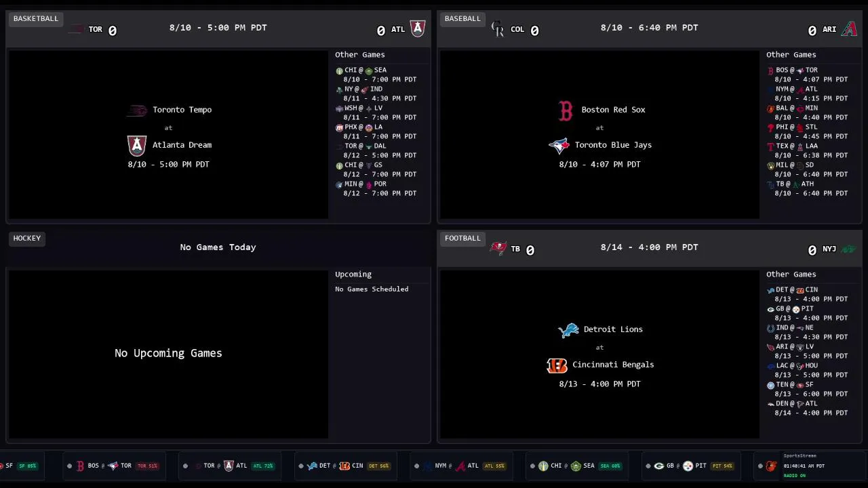
Task: Click the Steelers logo in the GB @ PIT row
Action: tap(796, 309)
